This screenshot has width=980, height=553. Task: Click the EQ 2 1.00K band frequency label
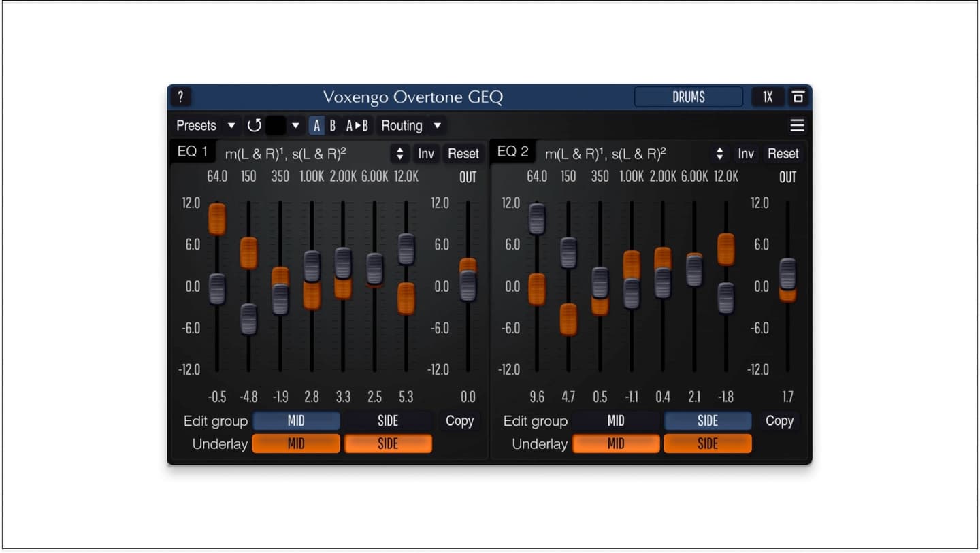(x=632, y=176)
